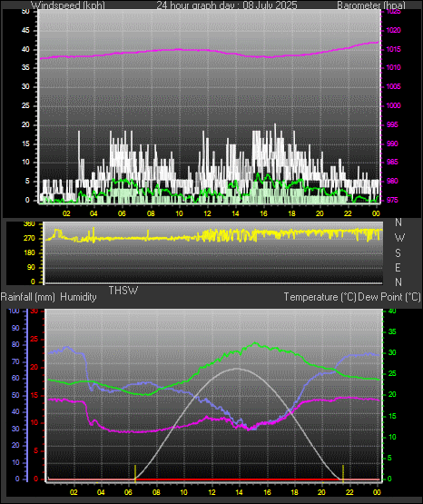Click the 50 humidity scale value

tap(15, 395)
